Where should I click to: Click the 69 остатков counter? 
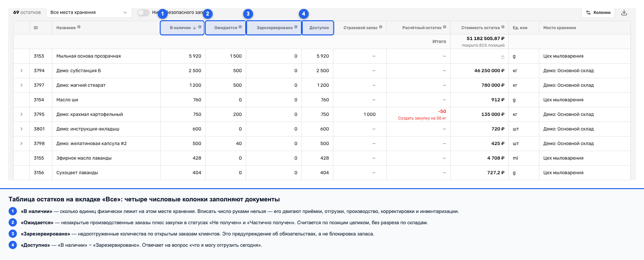click(27, 12)
